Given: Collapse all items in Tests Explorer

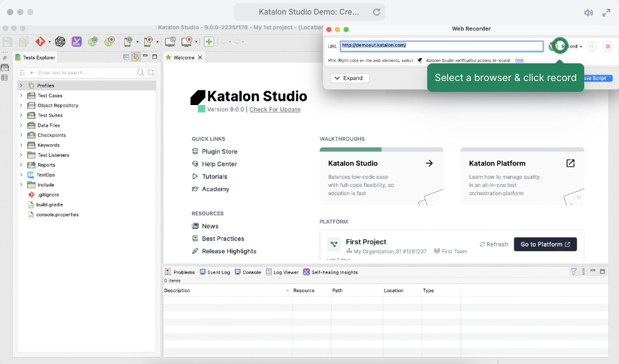Looking at the screenshot, I should click(x=127, y=57).
